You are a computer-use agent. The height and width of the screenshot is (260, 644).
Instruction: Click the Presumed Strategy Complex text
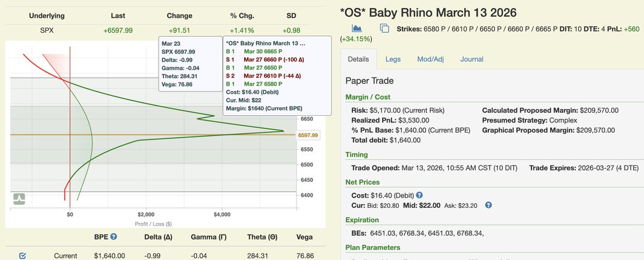[530, 120]
